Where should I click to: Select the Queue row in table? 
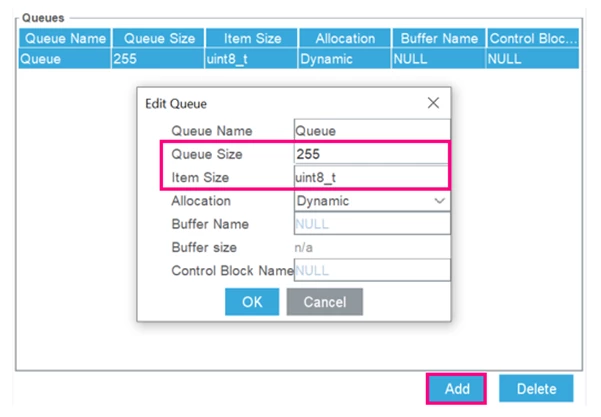pyautogui.click(x=299, y=59)
